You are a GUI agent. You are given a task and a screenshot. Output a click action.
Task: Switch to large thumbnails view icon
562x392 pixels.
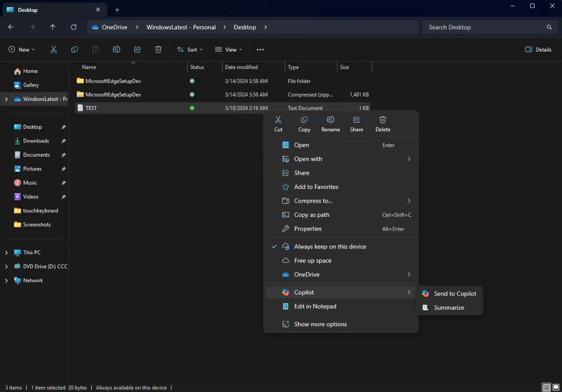(x=556, y=387)
